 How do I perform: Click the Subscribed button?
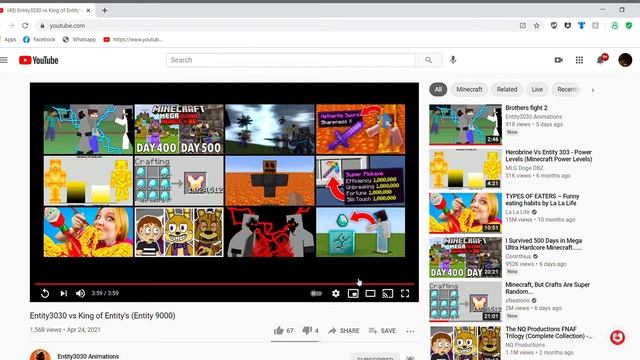coord(375,357)
